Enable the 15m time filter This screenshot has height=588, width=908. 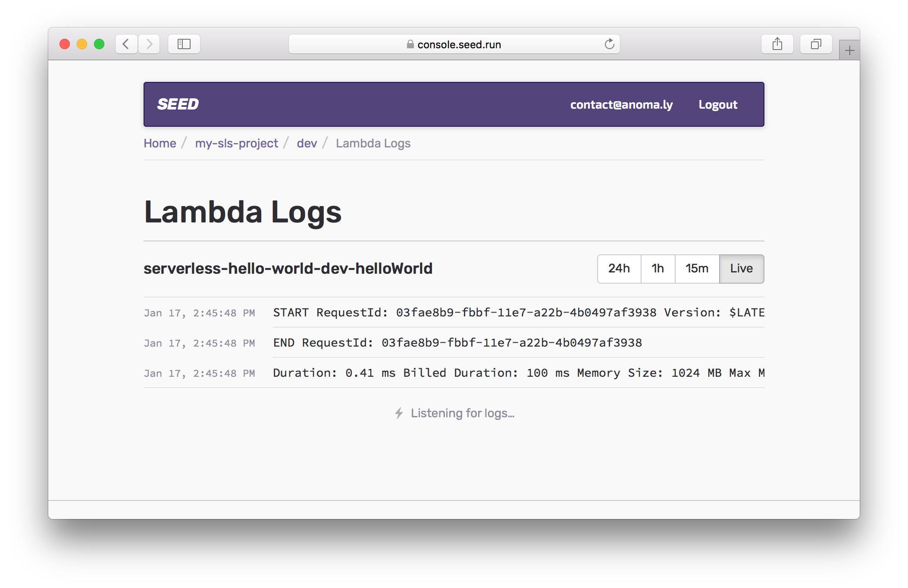(696, 269)
